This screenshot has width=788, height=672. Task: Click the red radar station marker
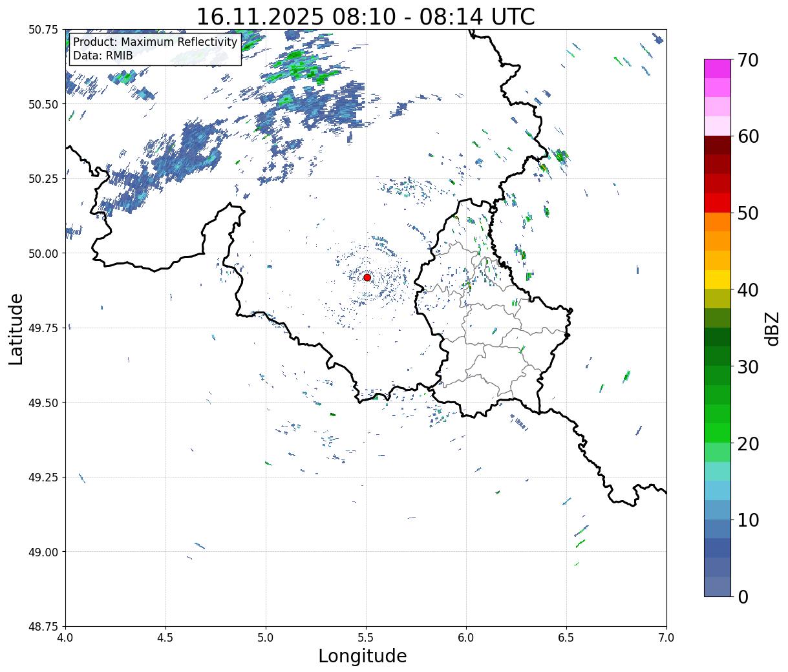pyautogui.click(x=367, y=277)
